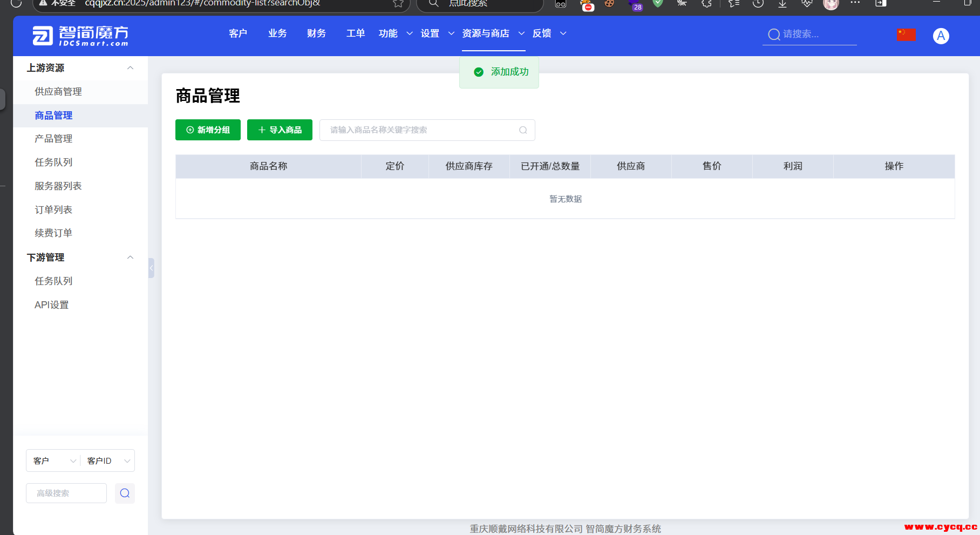Screen dimensions: 980x535
Task: Open the 客户 type dropdown
Action: click(x=53, y=460)
